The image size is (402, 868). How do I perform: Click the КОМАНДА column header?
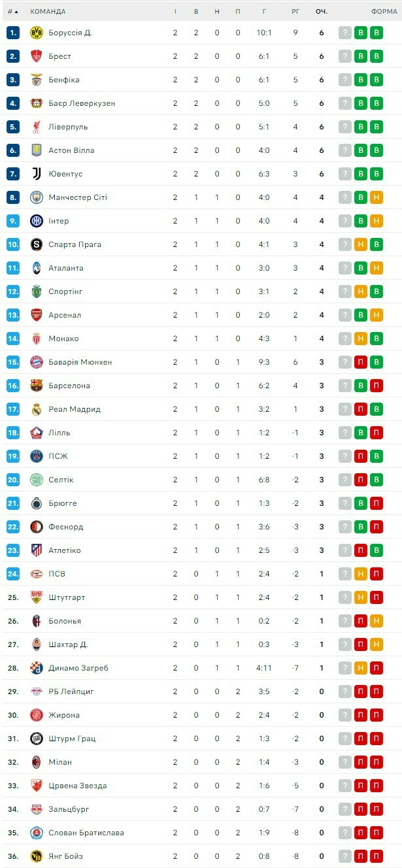48,11
